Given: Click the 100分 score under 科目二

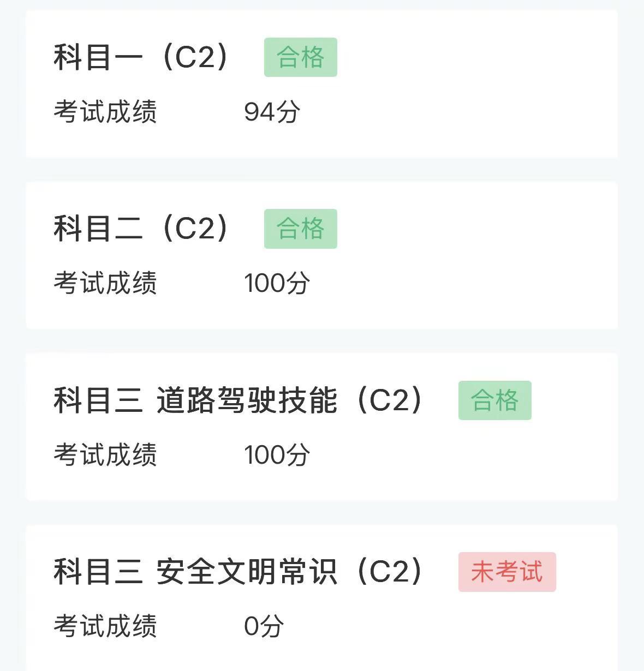Looking at the screenshot, I should tap(277, 283).
